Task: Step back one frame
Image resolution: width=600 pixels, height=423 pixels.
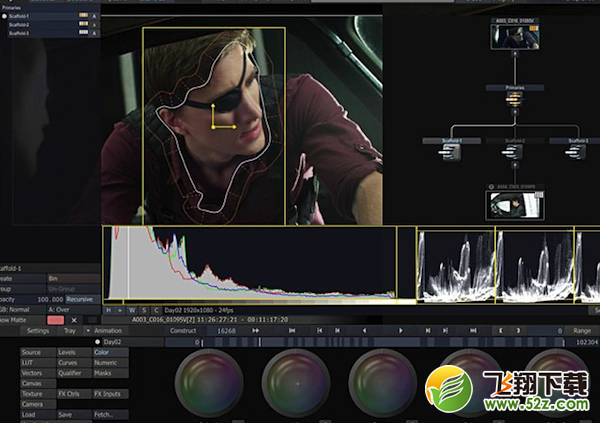Action: (338, 330)
